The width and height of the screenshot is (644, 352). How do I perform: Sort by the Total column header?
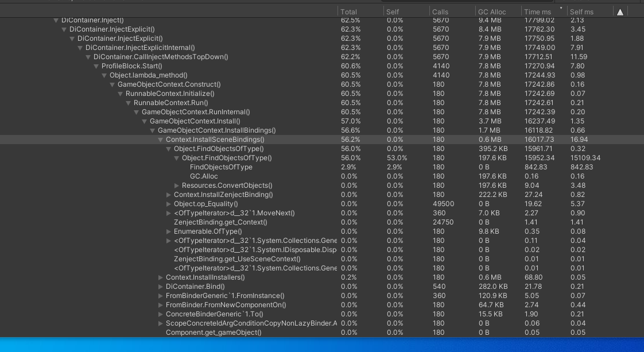pyautogui.click(x=349, y=12)
